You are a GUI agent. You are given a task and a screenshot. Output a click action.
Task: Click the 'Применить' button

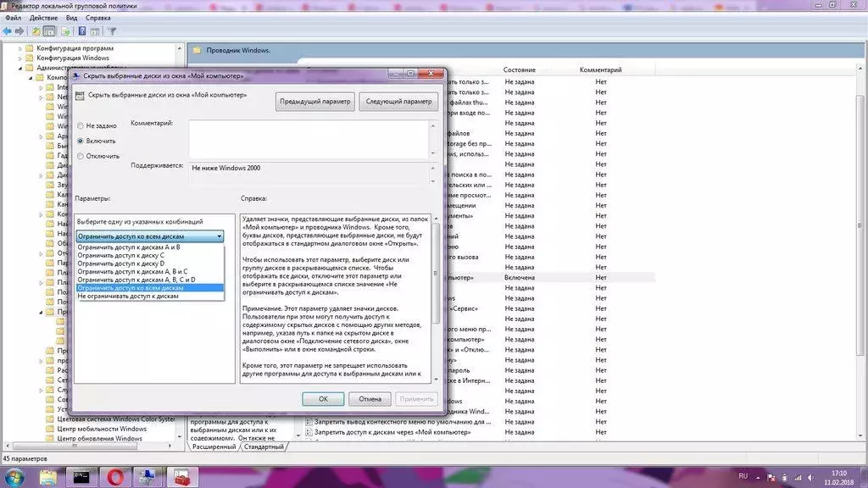point(416,399)
